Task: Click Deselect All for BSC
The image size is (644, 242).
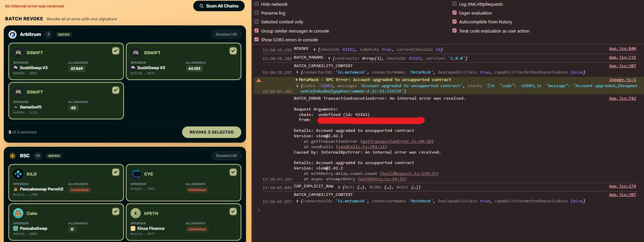Action: [226, 155]
